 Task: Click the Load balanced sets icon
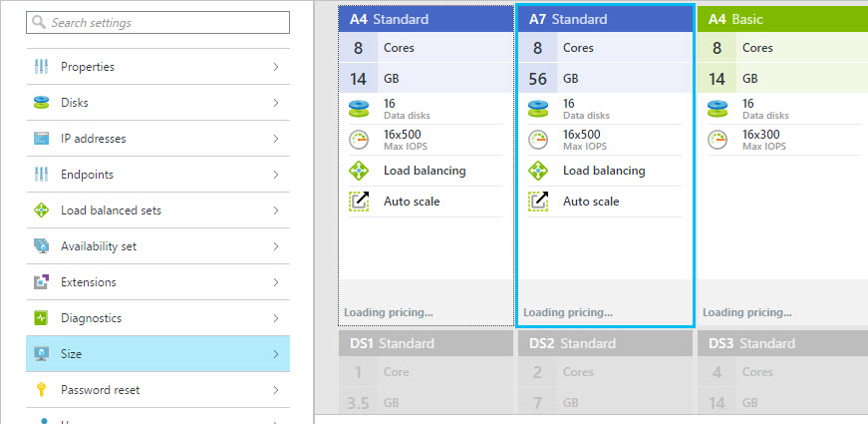click(x=41, y=211)
